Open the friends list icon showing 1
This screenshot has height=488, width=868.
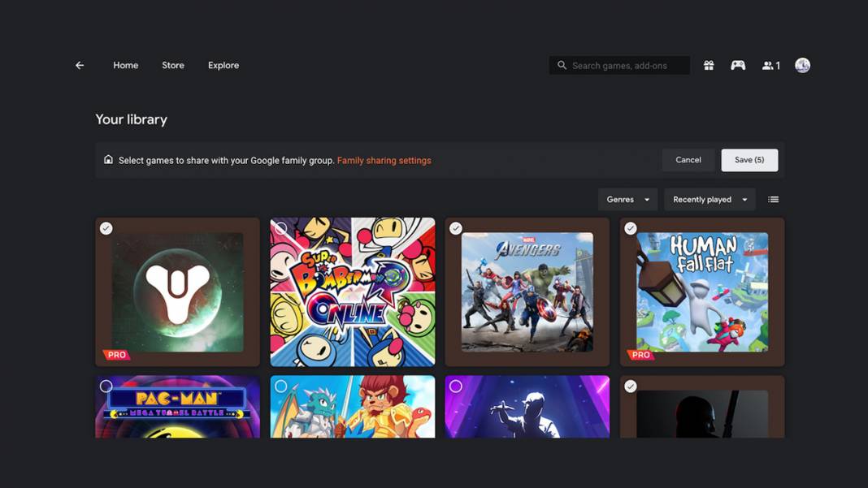click(770, 65)
